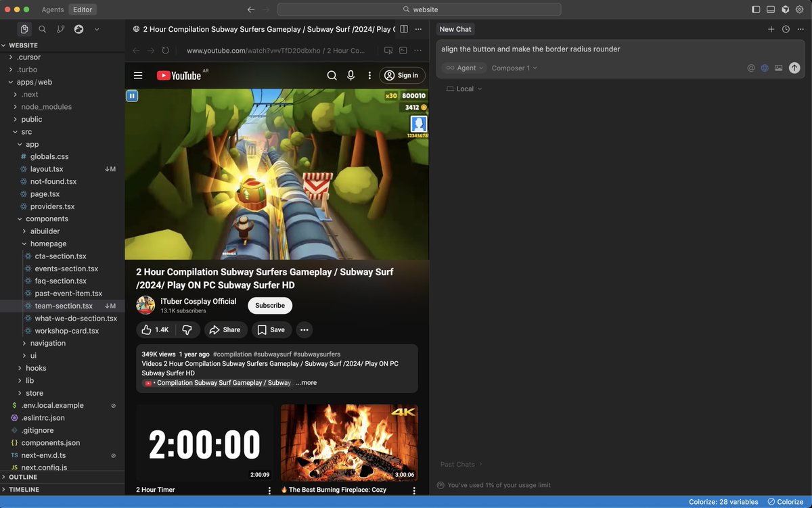Select the Cursor rabbit agent icon
This screenshot has height=508, width=812.
[x=78, y=30]
